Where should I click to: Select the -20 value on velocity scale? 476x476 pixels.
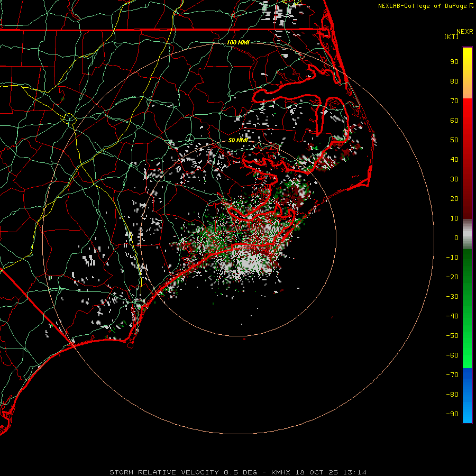(x=452, y=277)
